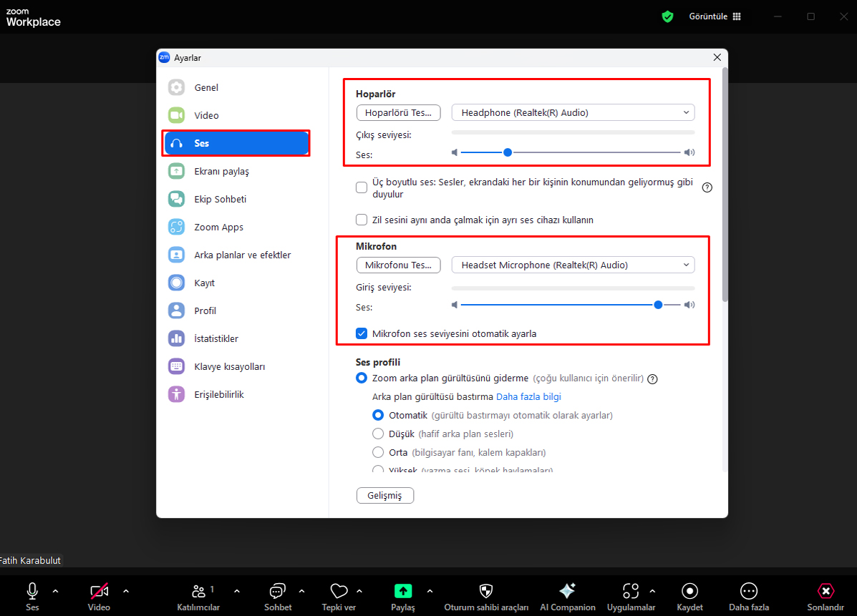The image size is (857, 616).
Task: Switch to the Arka planlar ve efektler tab
Action: pos(242,255)
